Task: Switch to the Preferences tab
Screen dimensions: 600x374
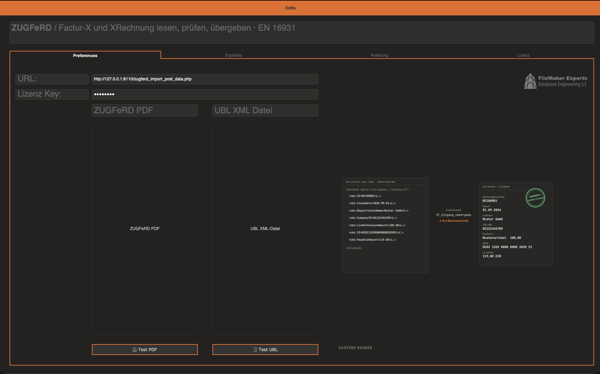Action: tap(85, 56)
